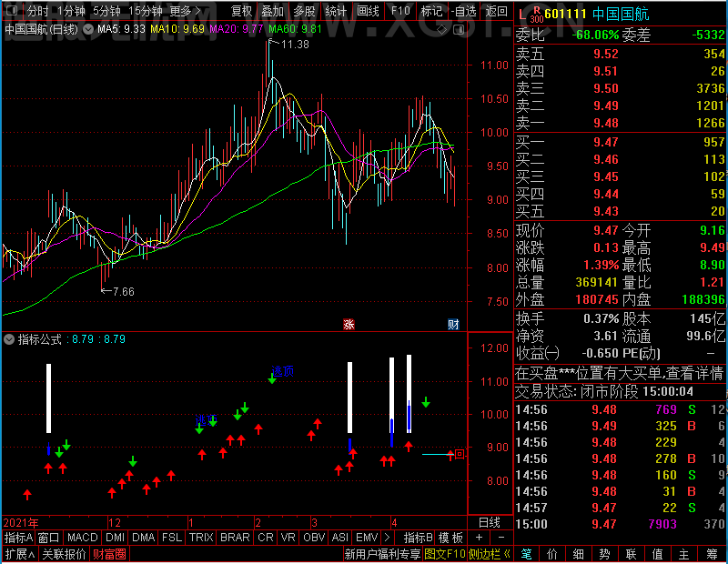Click the 复权 toolbar button
728x564 pixels.
[x=242, y=11]
